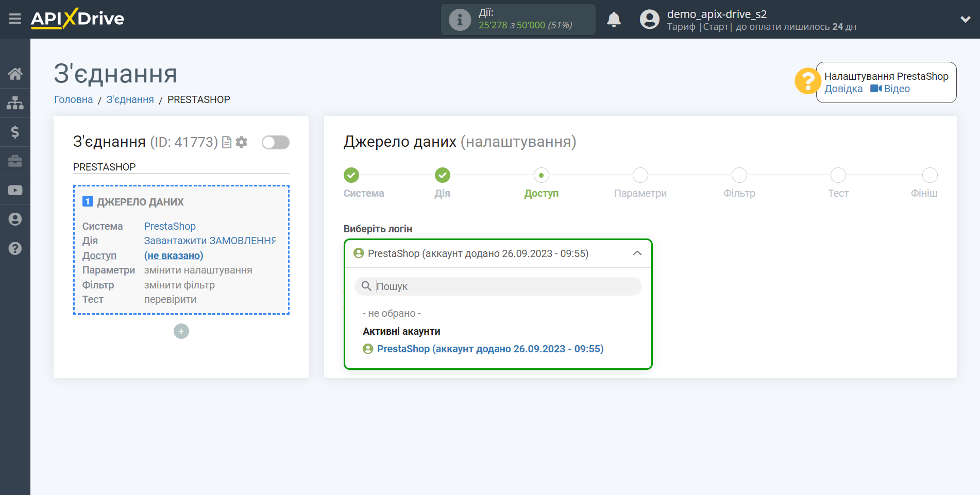This screenshot has width=980, height=495.
Task: Click the demo_apix-drive_s2 username
Action: 717,14
